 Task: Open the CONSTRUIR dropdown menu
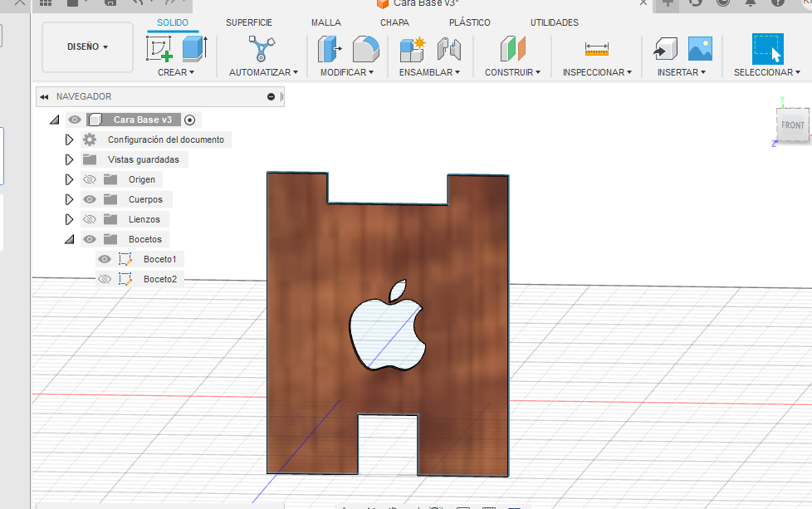(x=512, y=72)
